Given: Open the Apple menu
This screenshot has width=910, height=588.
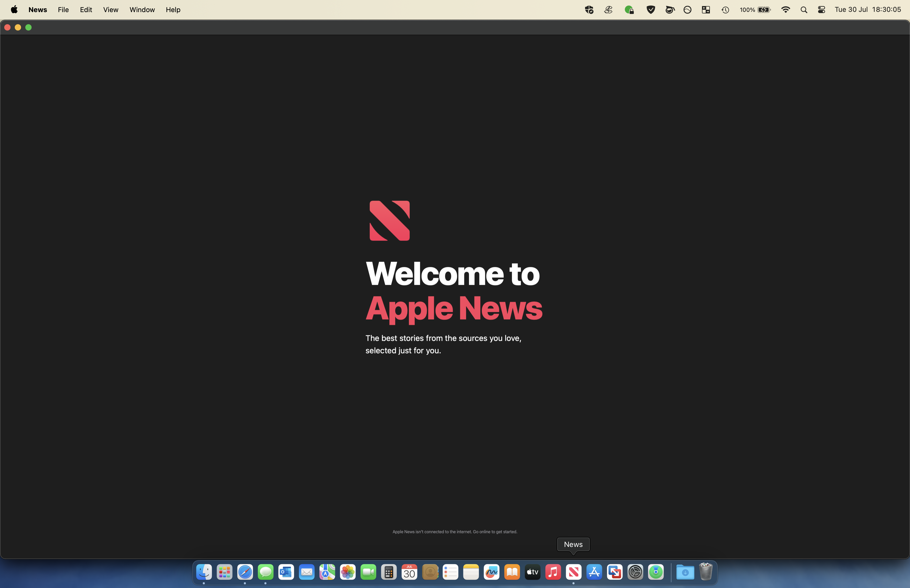Looking at the screenshot, I should [14, 9].
